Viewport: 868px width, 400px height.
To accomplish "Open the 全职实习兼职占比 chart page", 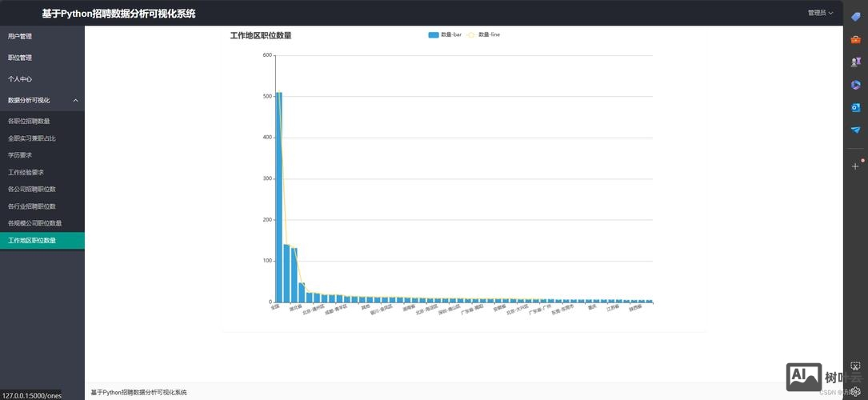I will coord(31,138).
